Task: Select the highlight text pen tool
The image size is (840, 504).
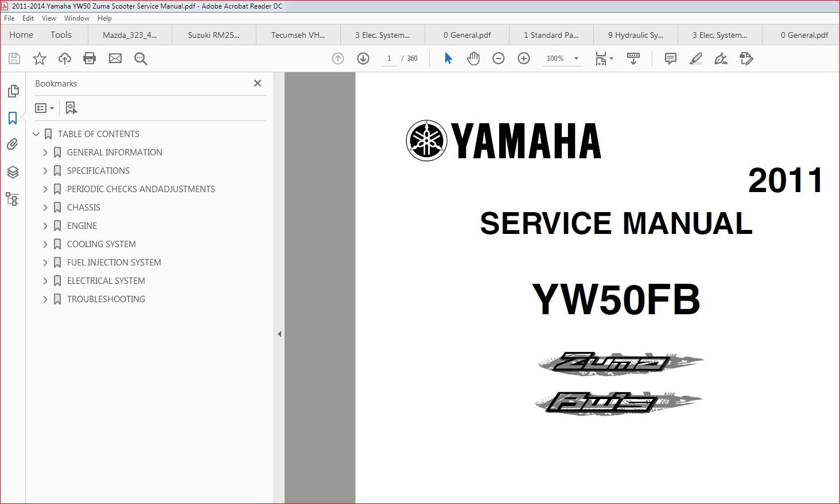Action: [x=695, y=58]
